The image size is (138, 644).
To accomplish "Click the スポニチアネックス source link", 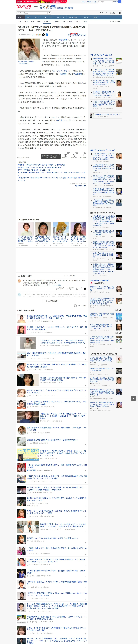I will click(x=81, y=186).
